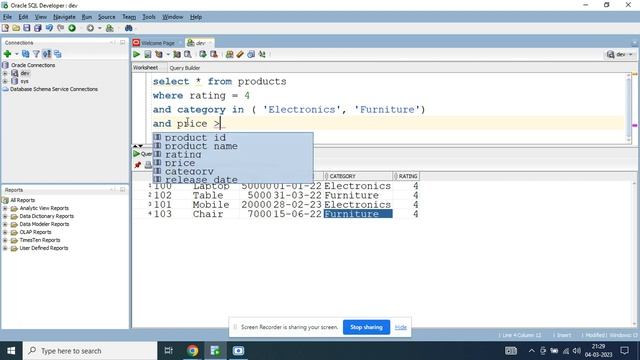The height and width of the screenshot is (360, 640).
Task: Select the Worksheet sub-tab
Action: (145, 68)
